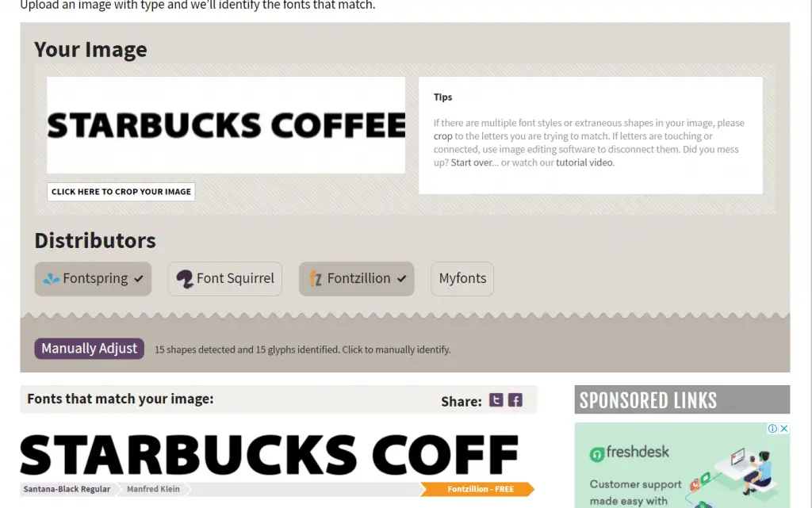This screenshot has width=812, height=508.
Task: Open designer Manfred Klein link
Action: click(153, 489)
